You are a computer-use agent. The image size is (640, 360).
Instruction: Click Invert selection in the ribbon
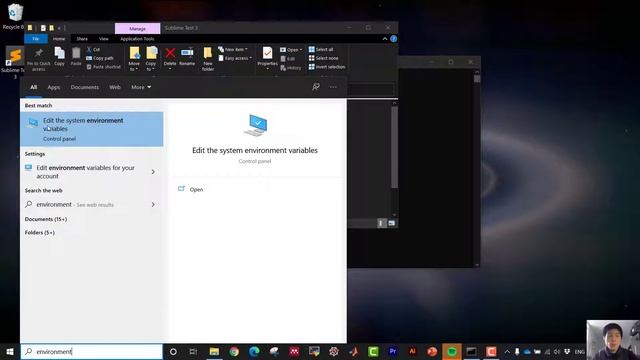pos(327,67)
